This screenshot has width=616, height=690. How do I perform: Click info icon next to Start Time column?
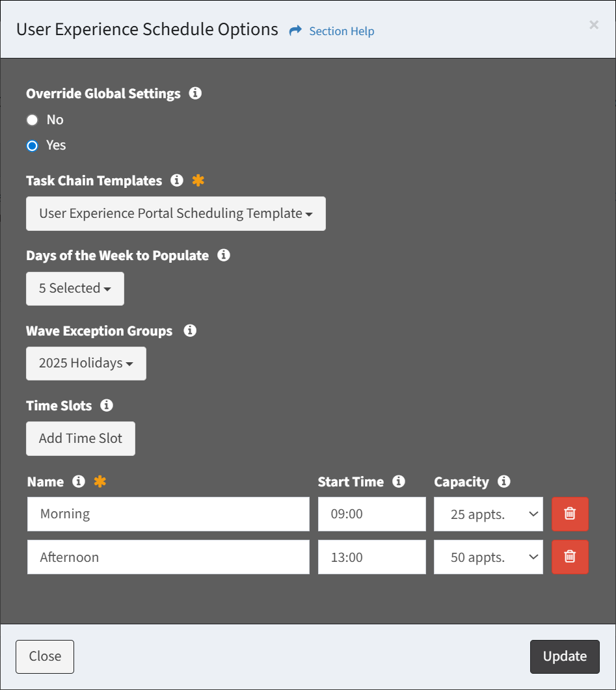click(x=399, y=481)
